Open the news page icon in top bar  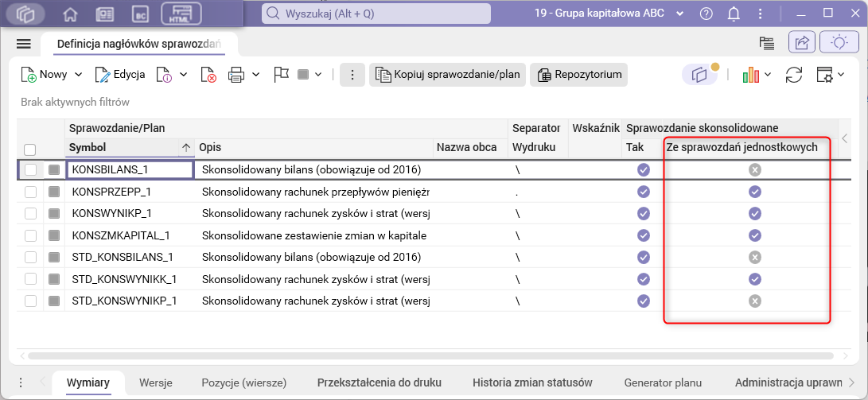[105, 14]
